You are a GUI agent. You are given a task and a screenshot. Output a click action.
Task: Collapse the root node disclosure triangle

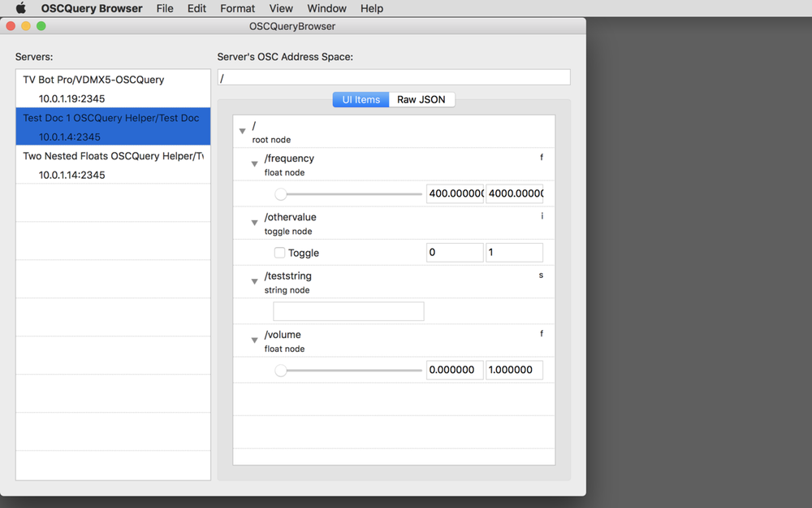point(242,131)
